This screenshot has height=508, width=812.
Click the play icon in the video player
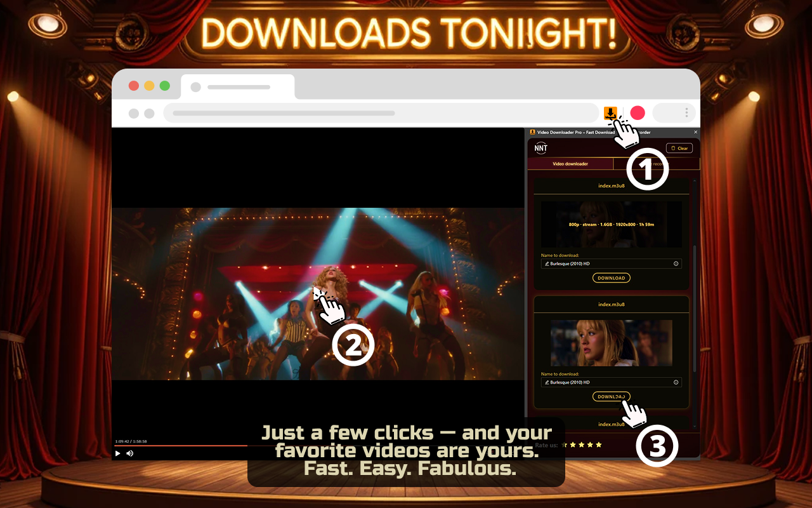click(x=117, y=453)
